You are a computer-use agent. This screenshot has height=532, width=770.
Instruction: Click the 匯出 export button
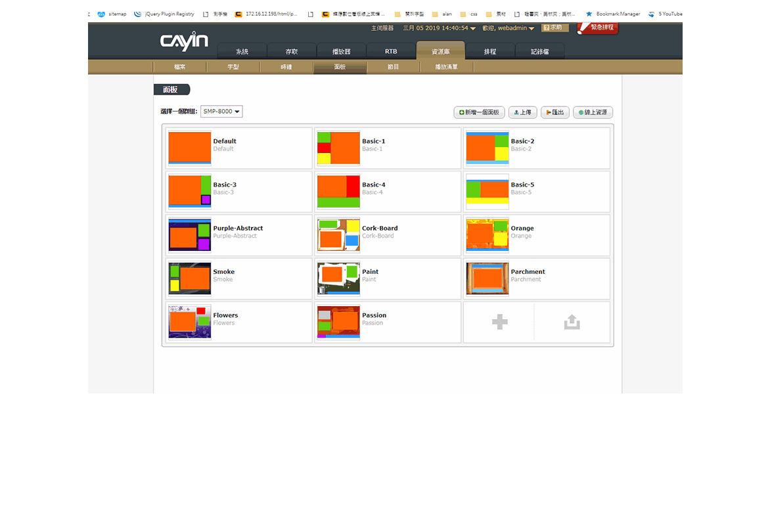tap(555, 112)
